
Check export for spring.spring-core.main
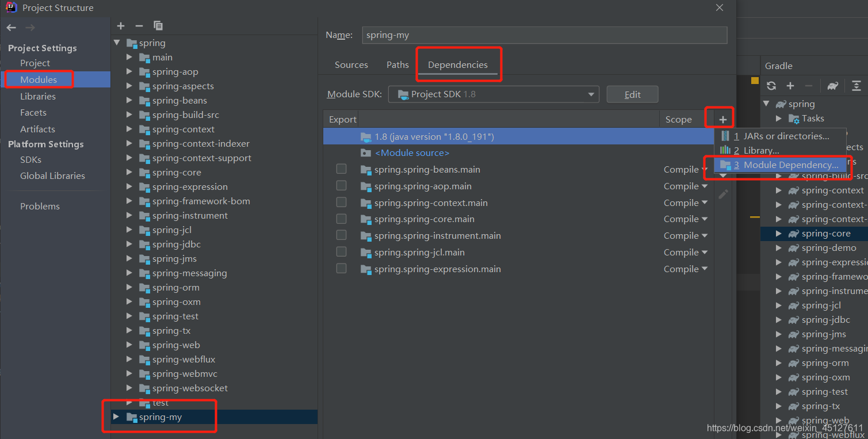(x=341, y=219)
